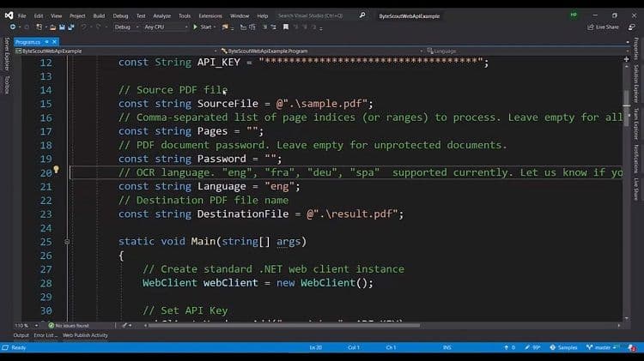
Task: Click the lightbulb quick actions icon
Action: point(57,170)
